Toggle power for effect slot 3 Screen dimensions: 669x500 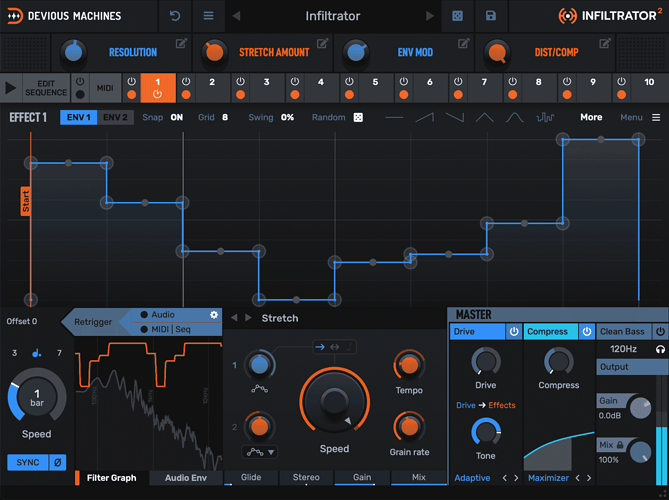(241, 81)
